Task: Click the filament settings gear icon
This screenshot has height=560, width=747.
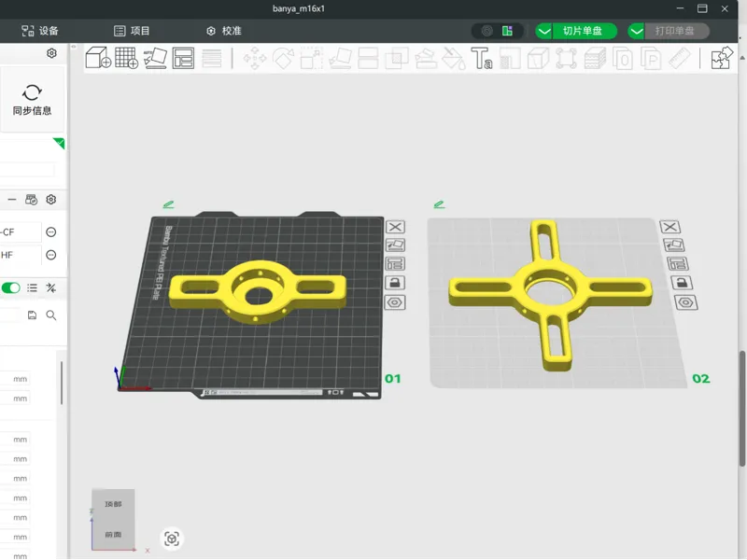Action: point(51,200)
